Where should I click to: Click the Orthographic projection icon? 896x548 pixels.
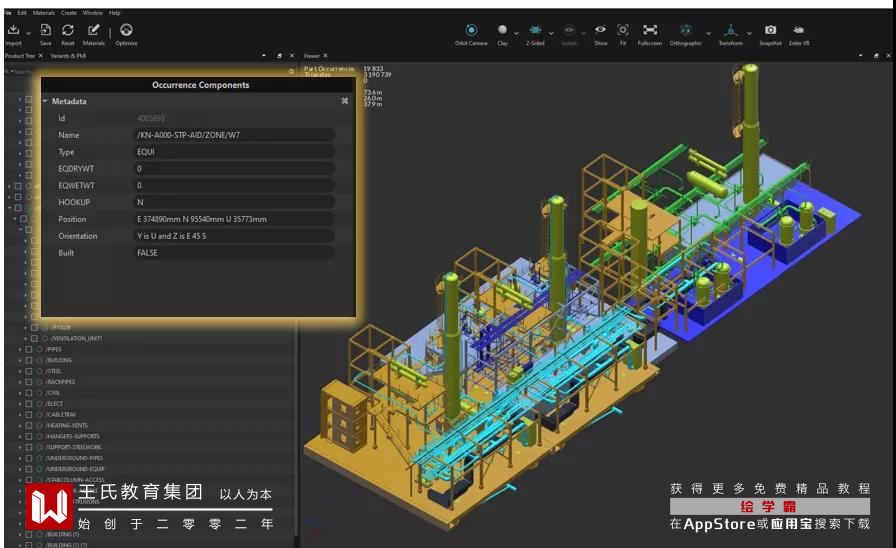pos(686,30)
